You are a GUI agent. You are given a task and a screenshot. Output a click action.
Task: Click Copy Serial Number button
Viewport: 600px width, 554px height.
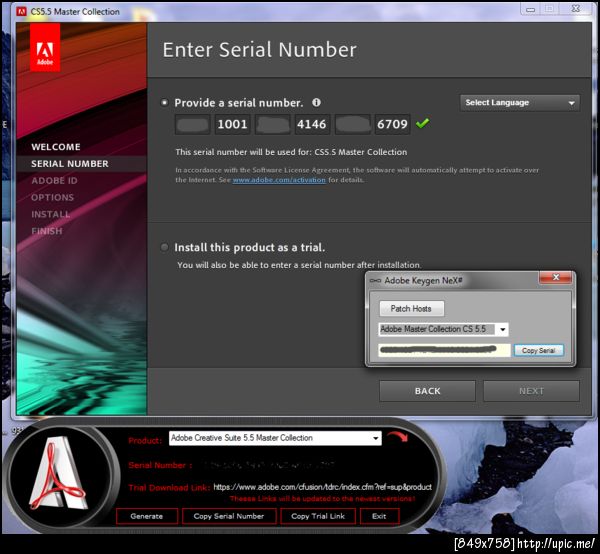point(229,516)
